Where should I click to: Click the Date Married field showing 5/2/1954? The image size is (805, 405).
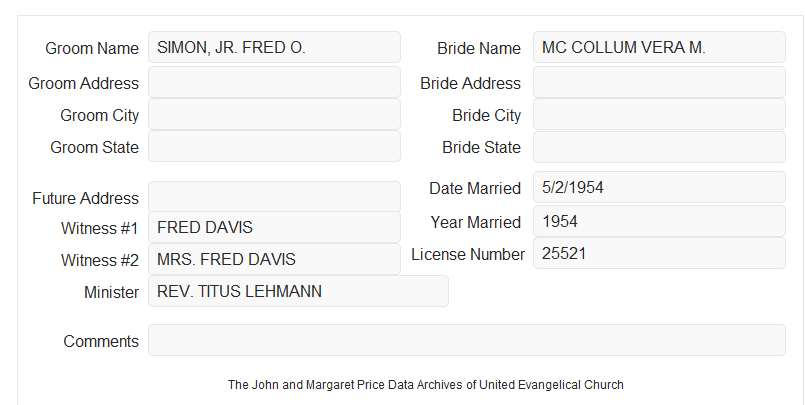(659, 187)
